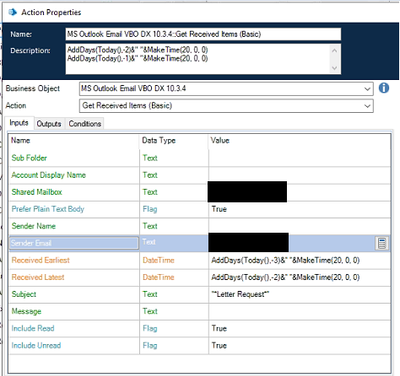This screenshot has width=400, height=376.
Task: Click the Sub Folder value cell
Action: pos(299,158)
